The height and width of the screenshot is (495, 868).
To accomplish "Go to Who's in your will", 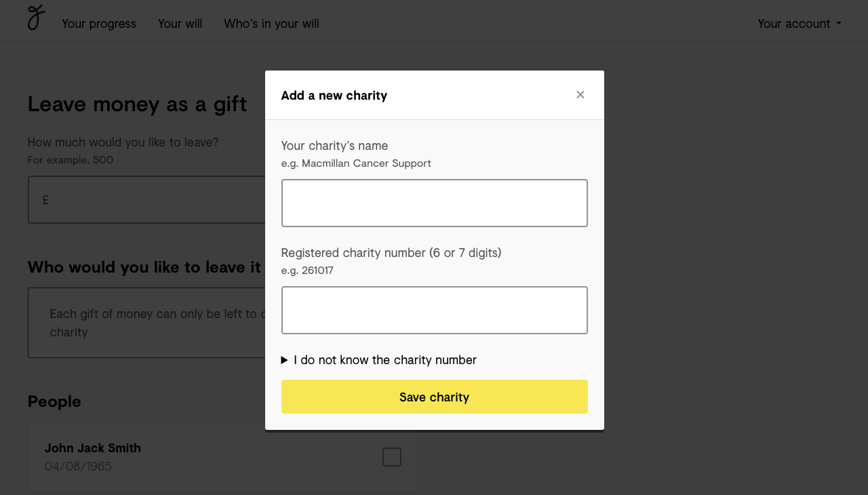I will 271,23.
